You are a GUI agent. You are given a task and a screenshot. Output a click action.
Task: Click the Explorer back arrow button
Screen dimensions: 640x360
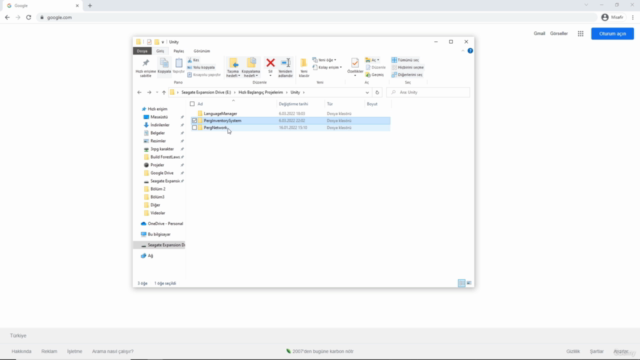coord(139,93)
